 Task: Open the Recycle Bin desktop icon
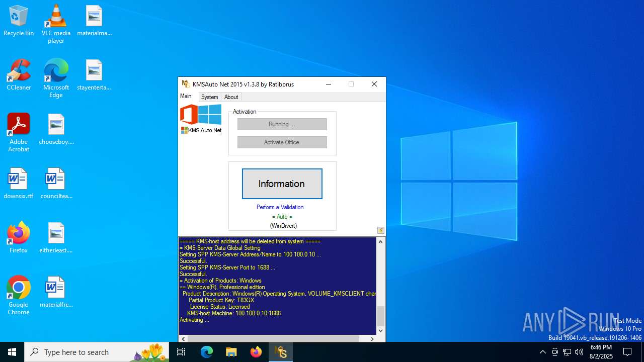pyautogui.click(x=19, y=21)
